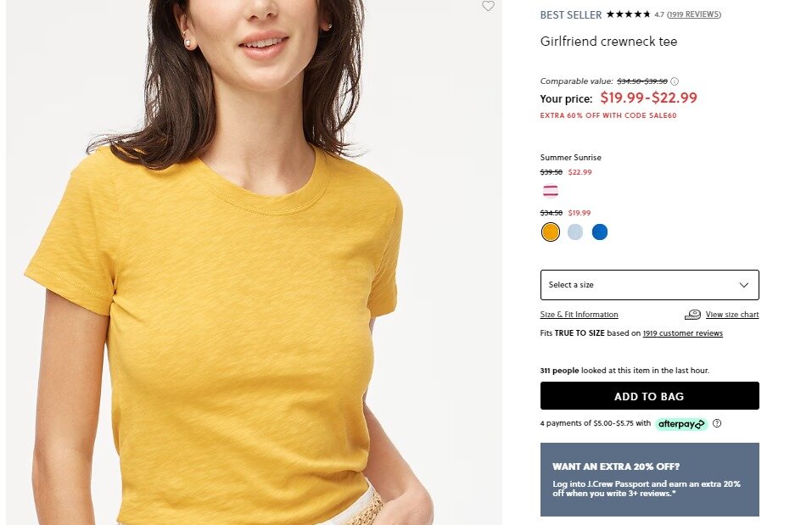812x525 pixels.
Task: Open the Select a size dropdown
Action: tap(649, 285)
